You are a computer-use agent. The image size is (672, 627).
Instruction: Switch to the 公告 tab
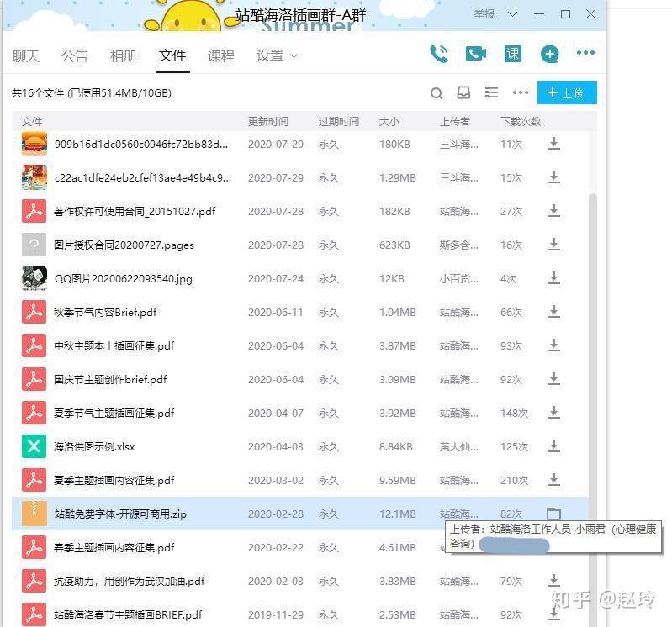(x=75, y=55)
